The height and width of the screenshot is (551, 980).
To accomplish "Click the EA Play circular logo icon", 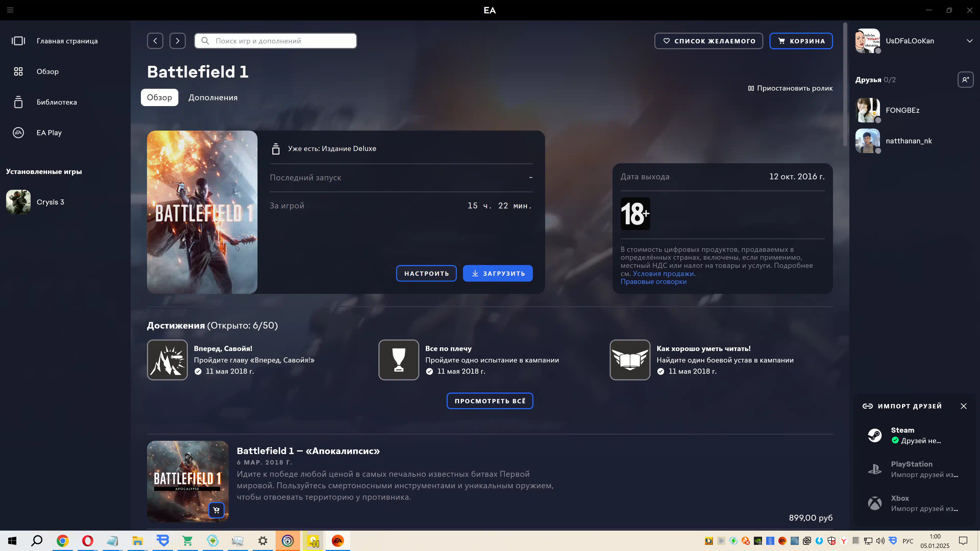I will tap(18, 133).
